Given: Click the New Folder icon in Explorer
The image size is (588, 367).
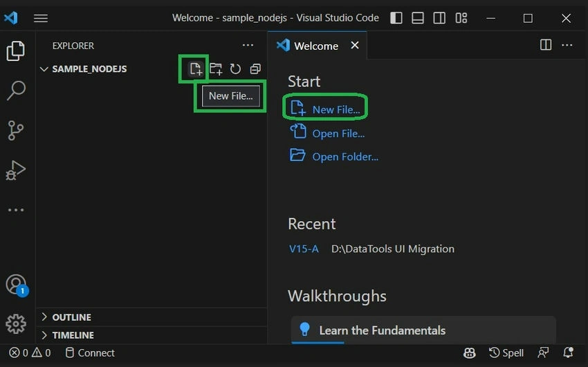Looking at the screenshot, I should (216, 69).
